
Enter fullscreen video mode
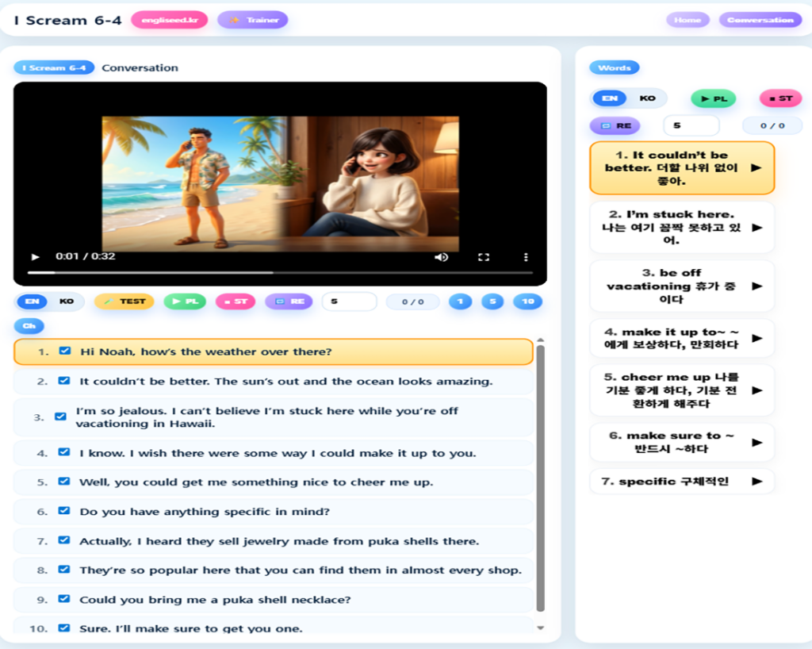click(483, 257)
